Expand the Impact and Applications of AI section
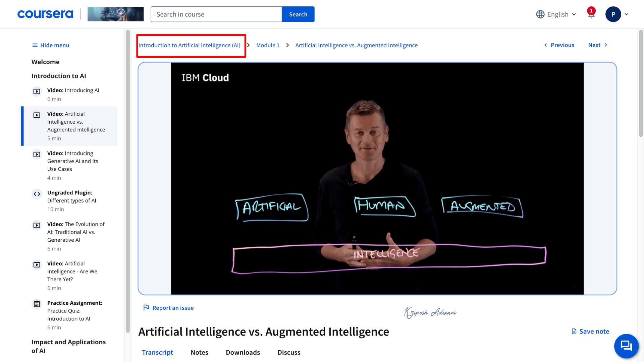The width and height of the screenshot is (644, 362). 69,346
